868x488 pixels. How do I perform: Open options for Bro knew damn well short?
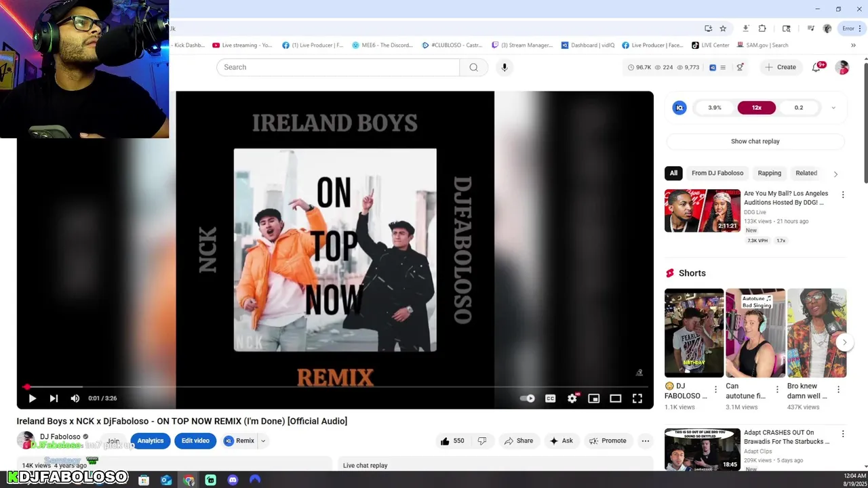838,389
